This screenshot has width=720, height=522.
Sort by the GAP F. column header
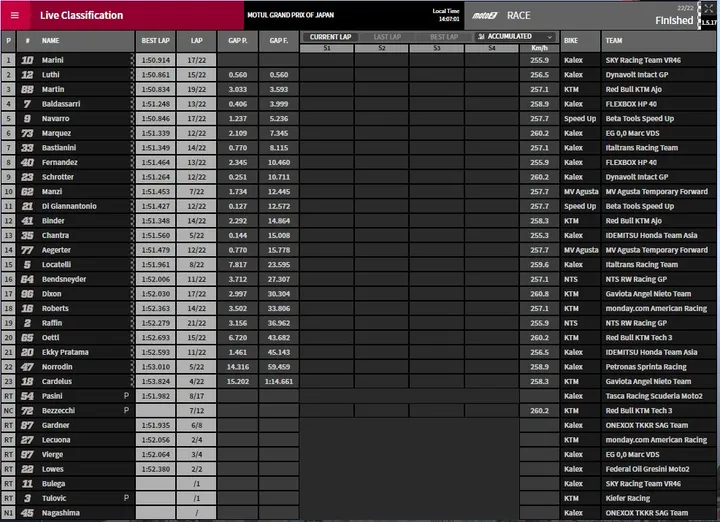pos(279,41)
